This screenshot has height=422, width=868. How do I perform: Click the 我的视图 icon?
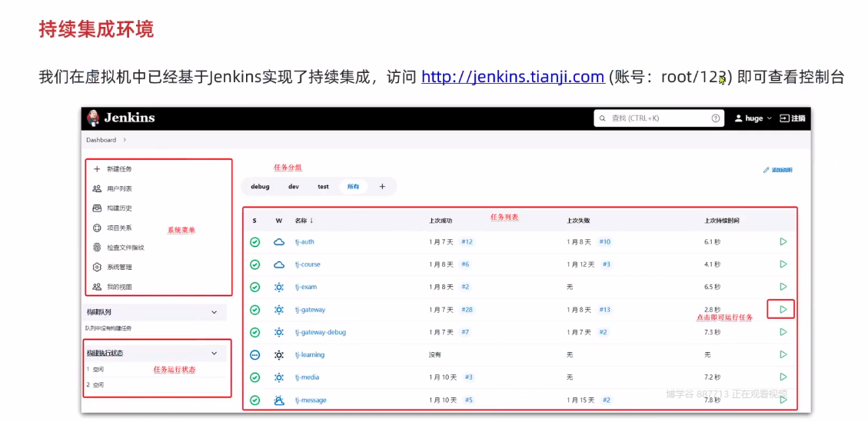pos(97,287)
